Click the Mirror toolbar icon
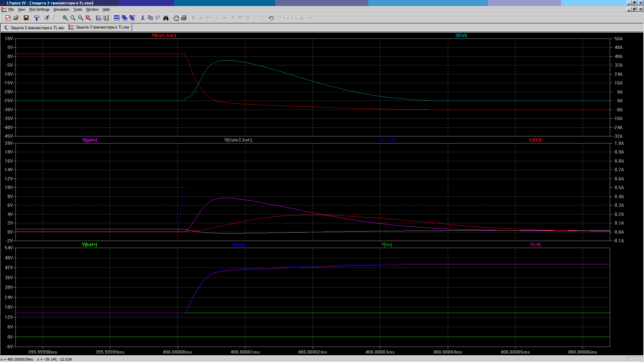Image resolution: width=644 pixels, height=362 pixels. point(294,18)
